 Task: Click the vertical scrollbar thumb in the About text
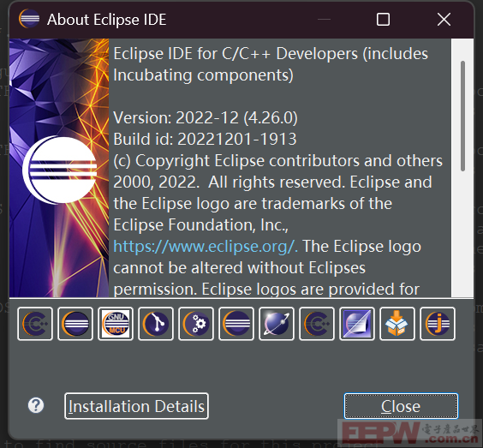click(x=462, y=116)
